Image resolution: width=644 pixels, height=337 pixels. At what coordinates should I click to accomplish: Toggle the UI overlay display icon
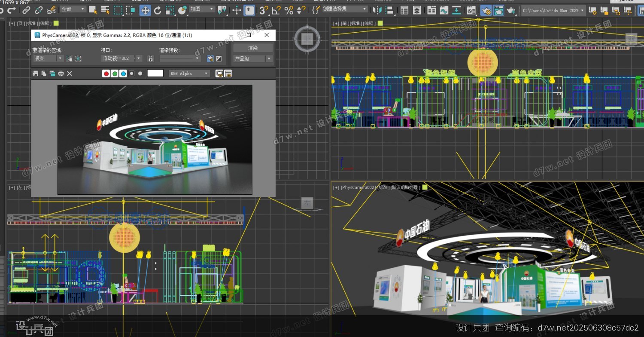point(219,74)
